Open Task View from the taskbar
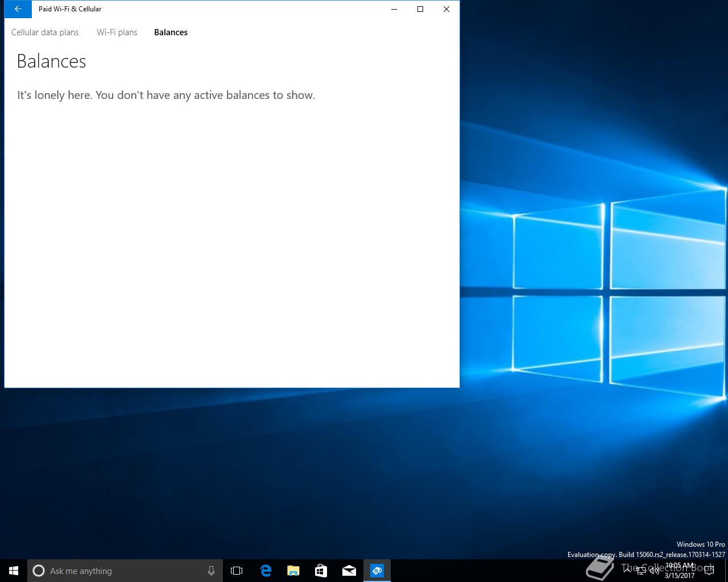The image size is (728, 582). (237, 571)
